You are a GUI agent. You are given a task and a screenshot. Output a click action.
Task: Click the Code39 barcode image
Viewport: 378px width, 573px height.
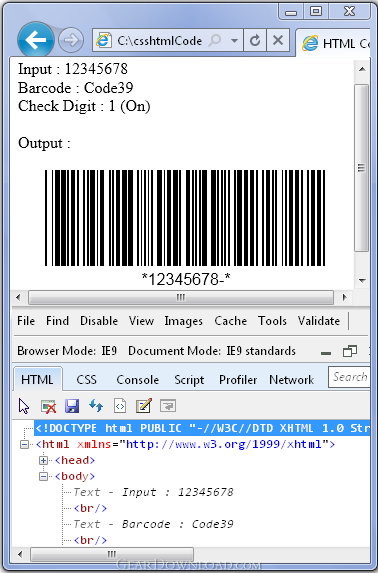tap(185, 218)
